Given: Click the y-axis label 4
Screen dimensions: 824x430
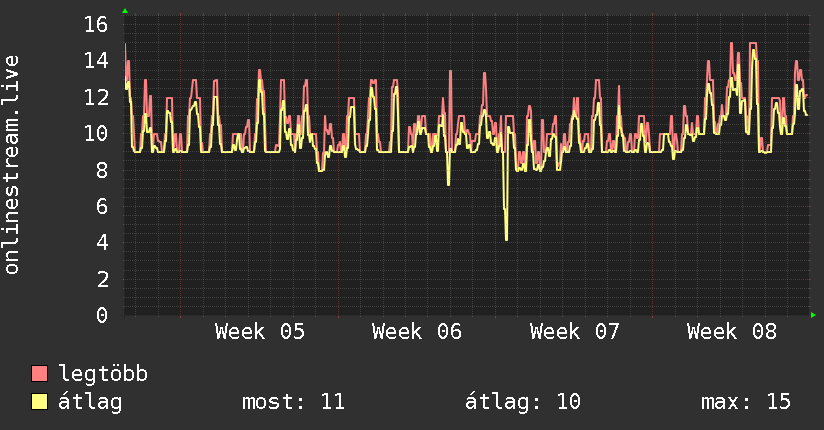Looking at the screenshot, I should 102,243.
